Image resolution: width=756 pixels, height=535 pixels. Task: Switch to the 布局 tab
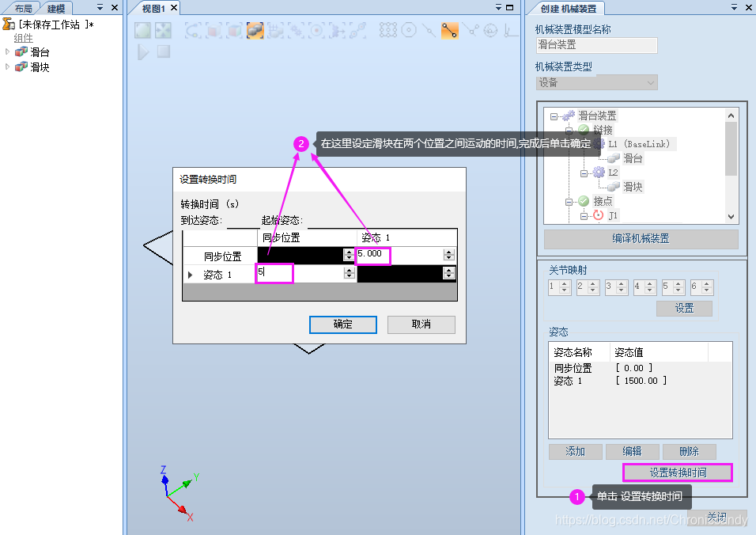23,7
